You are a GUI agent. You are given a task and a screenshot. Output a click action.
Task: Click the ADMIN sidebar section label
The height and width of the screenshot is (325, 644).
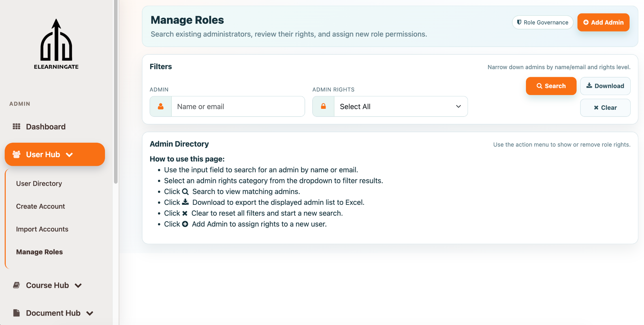pos(20,104)
